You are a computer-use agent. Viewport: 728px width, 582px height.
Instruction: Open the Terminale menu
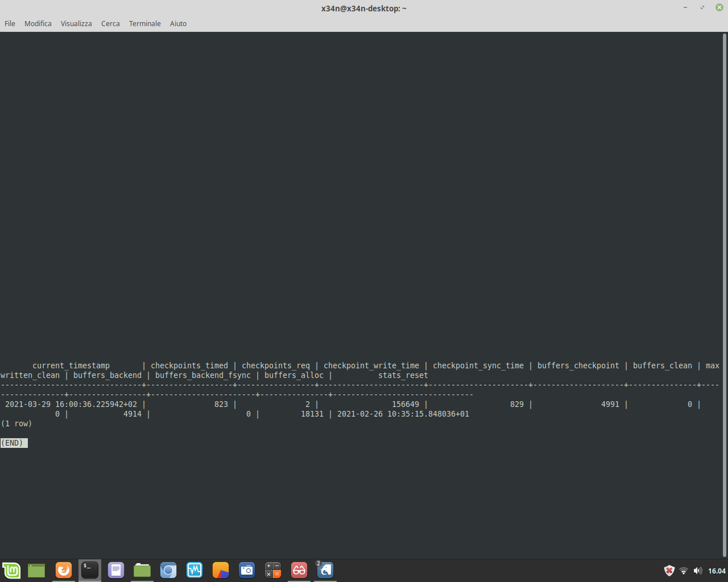coord(144,24)
